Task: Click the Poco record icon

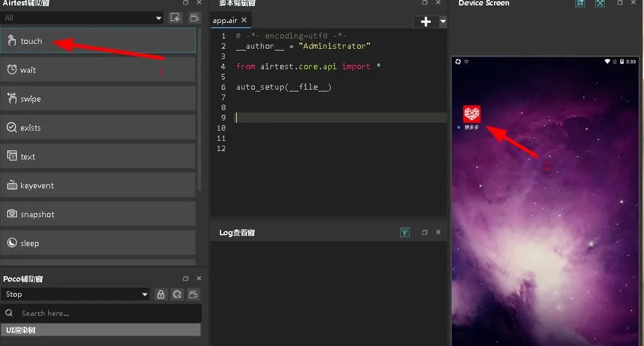Action: point(193,294)
